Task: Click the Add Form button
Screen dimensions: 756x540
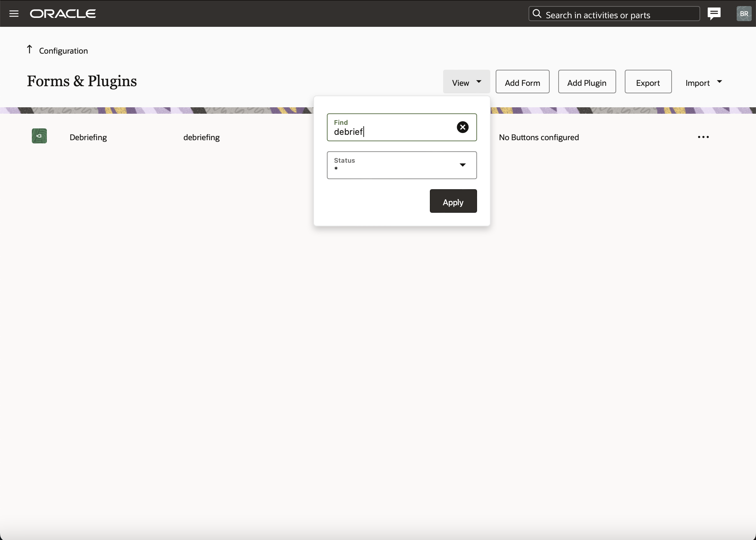Action: 522,82
